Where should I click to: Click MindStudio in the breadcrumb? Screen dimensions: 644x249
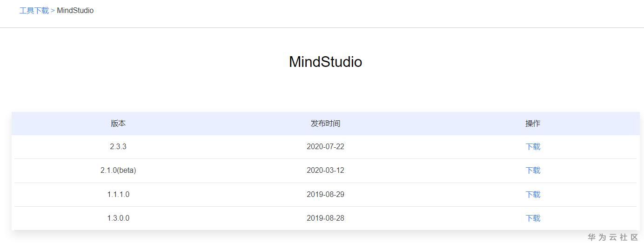click(x=75, y=10)
